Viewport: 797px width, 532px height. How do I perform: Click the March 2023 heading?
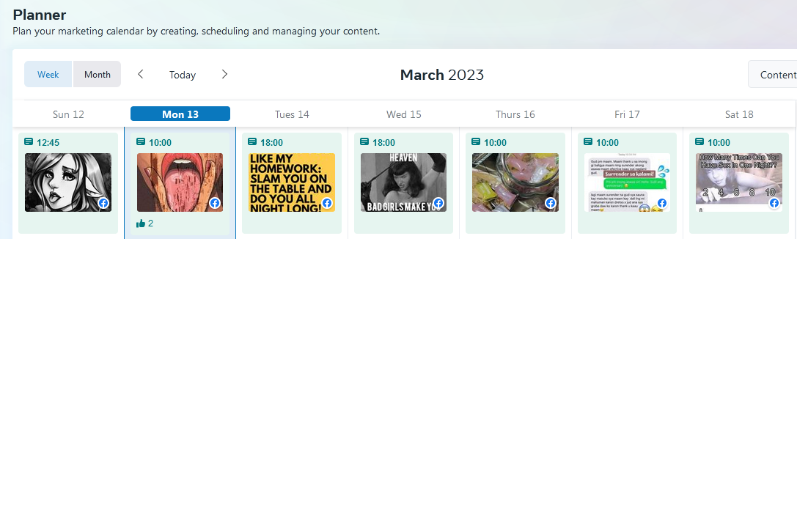point(442,75)
